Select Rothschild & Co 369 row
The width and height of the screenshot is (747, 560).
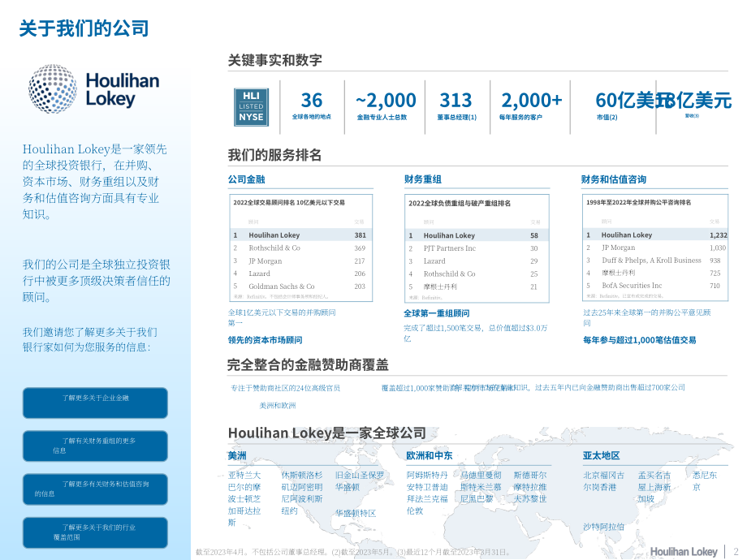pos(300,248)
